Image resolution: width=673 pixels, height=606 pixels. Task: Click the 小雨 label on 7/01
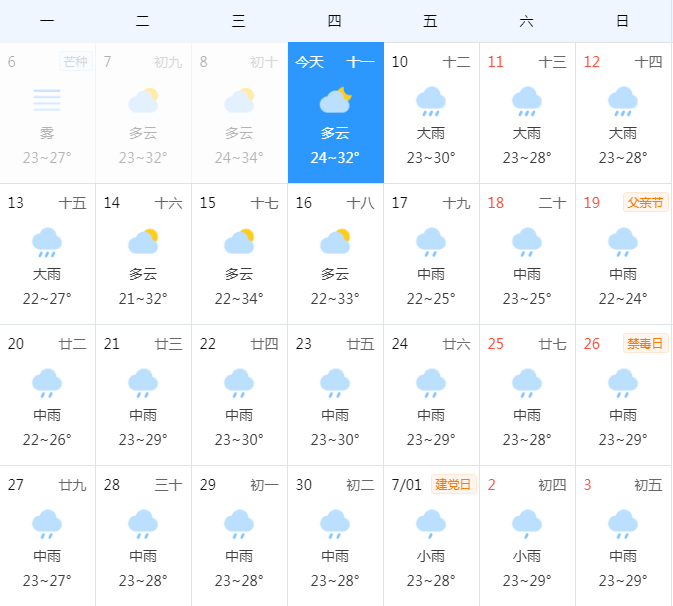tap(431, 556)
